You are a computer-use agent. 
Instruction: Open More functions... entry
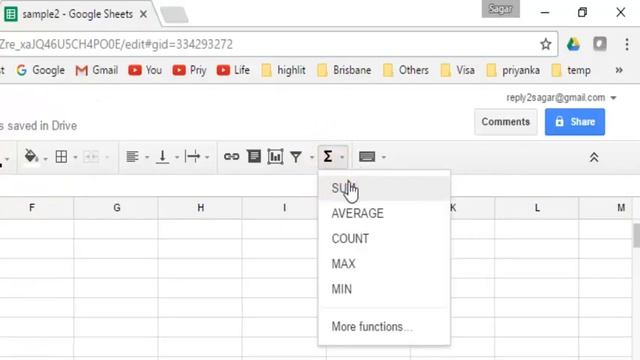(384, 327)
